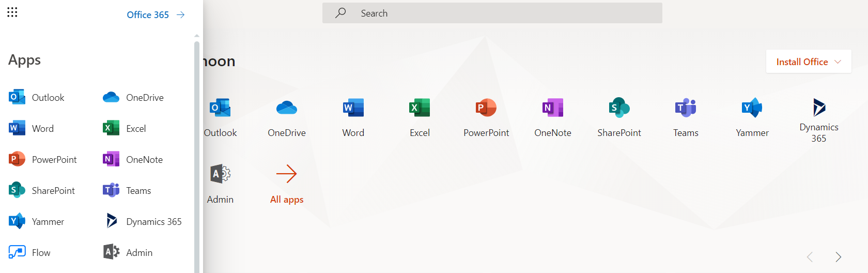This screenshot has height=273, width=868.
Task: Click the Teams tile on the home page
Action: click(x=686, y=117)
